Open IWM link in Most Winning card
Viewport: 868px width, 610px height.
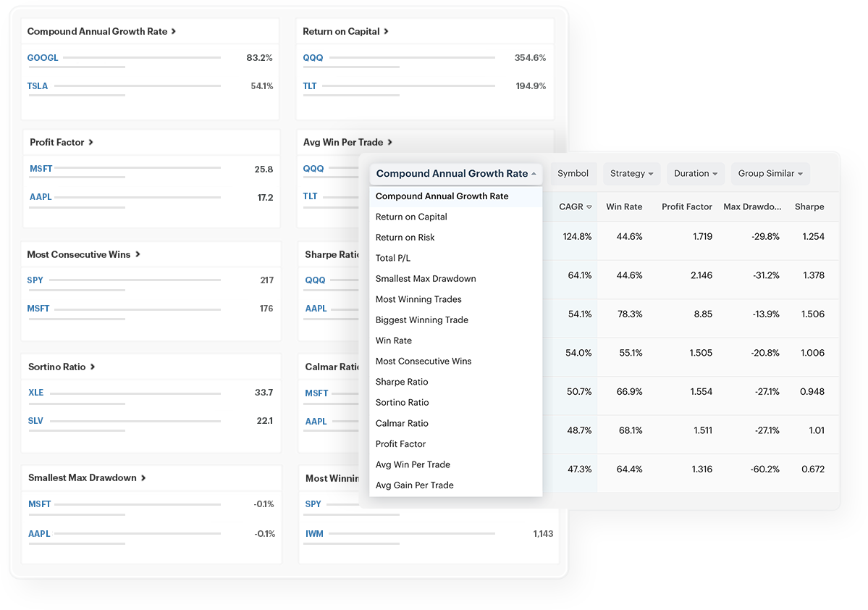click(x=314, y=533)
